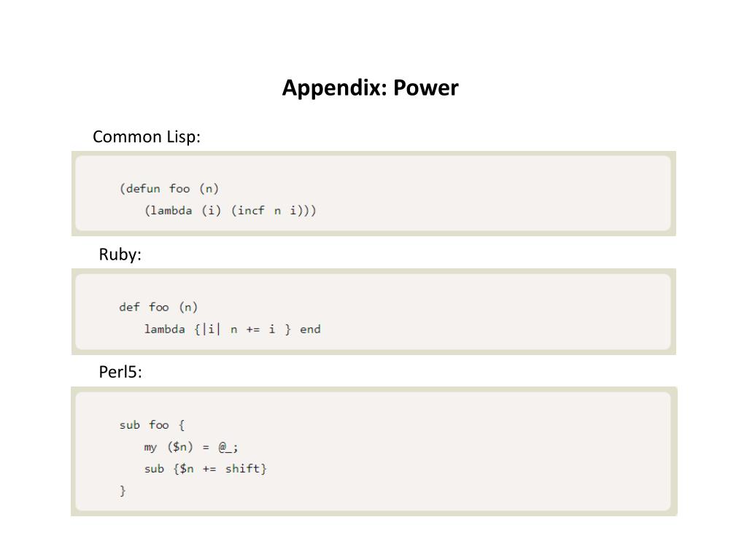This screenshot has width=747, height=560.
Task: Click the 'lambda {|i| n += i } end' line
Action: (x=233, y=329)
